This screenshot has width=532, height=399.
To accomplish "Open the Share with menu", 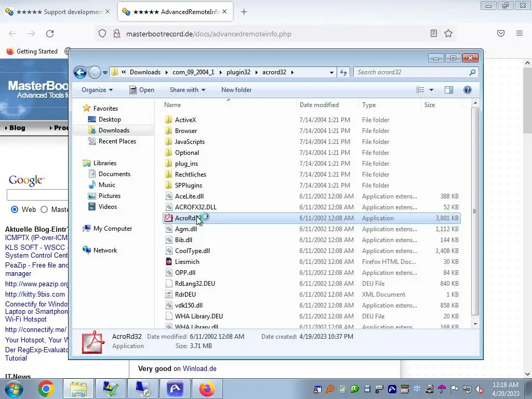I will [187, 90].
